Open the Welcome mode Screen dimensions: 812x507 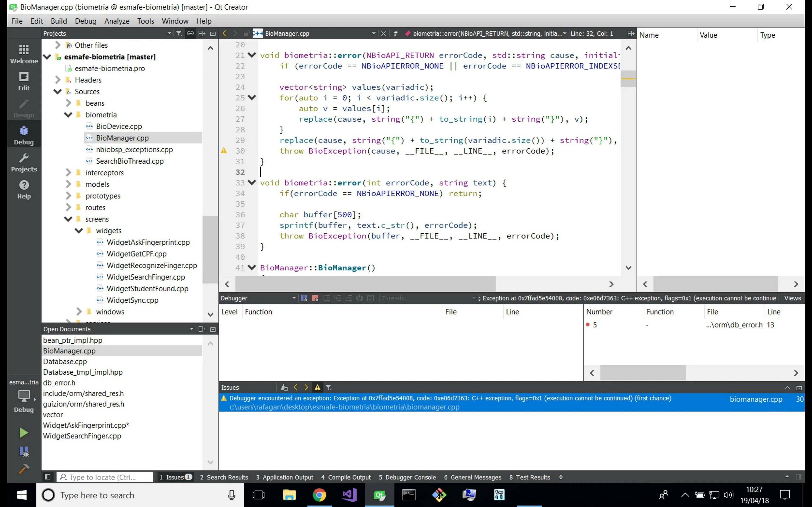pos(24,54)
